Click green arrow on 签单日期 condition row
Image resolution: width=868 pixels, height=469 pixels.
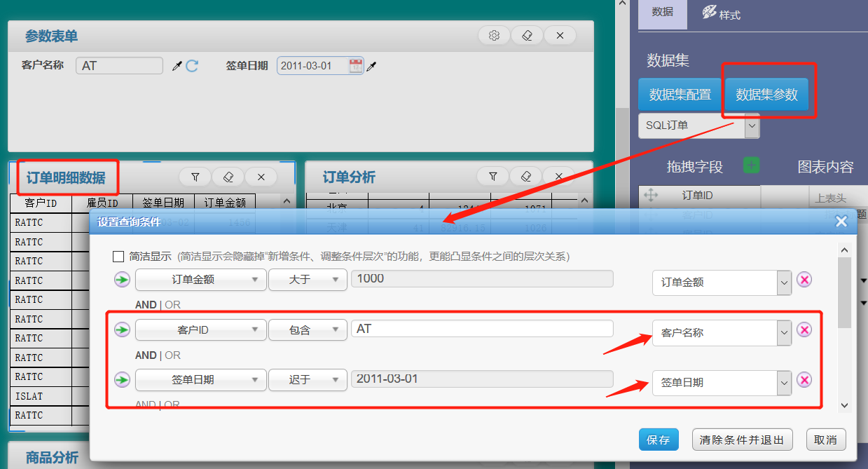pos(123,379)
